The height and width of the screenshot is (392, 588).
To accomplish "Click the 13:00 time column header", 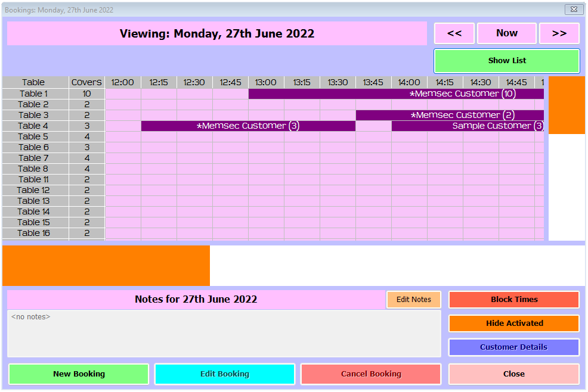I will click(x=266, y=82).
